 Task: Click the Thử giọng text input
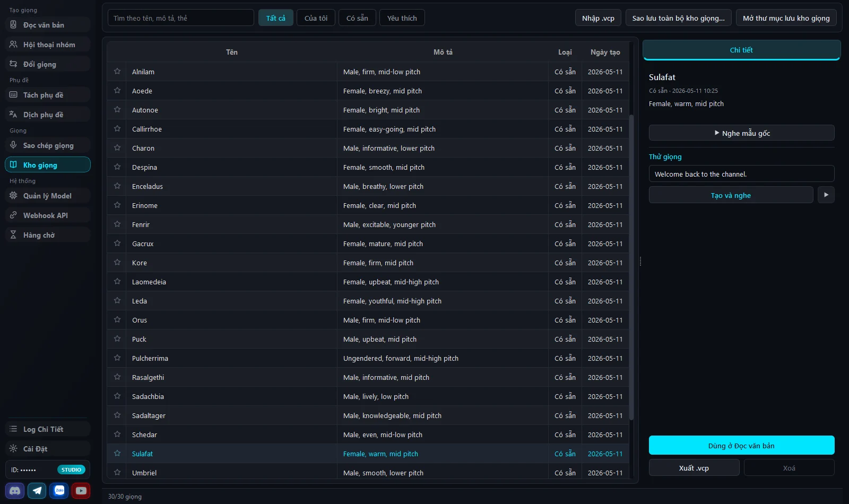[741, 173]
